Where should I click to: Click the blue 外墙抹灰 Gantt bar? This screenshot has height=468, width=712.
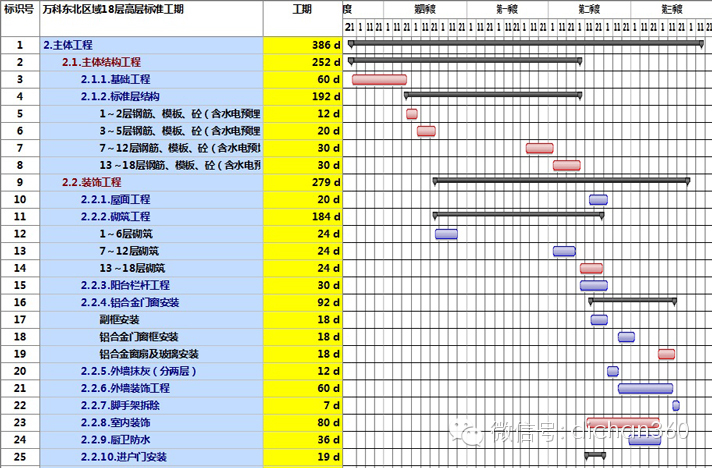tap(613, 371)
